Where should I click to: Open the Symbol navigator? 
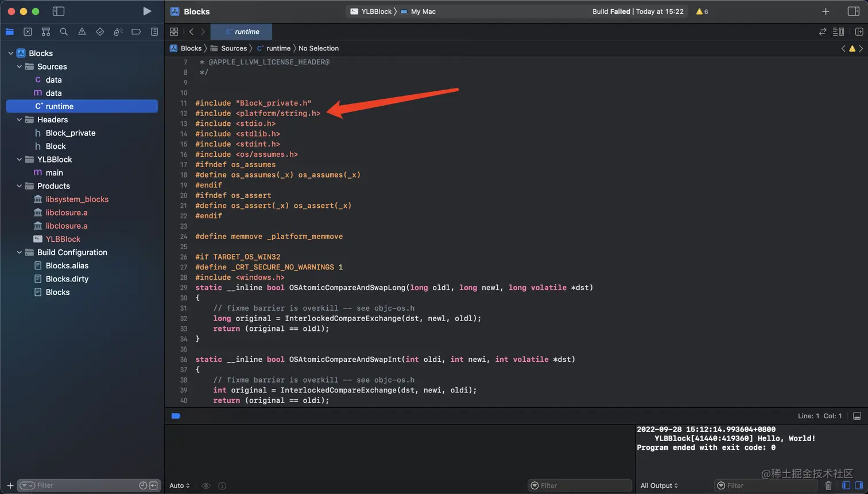46,32
